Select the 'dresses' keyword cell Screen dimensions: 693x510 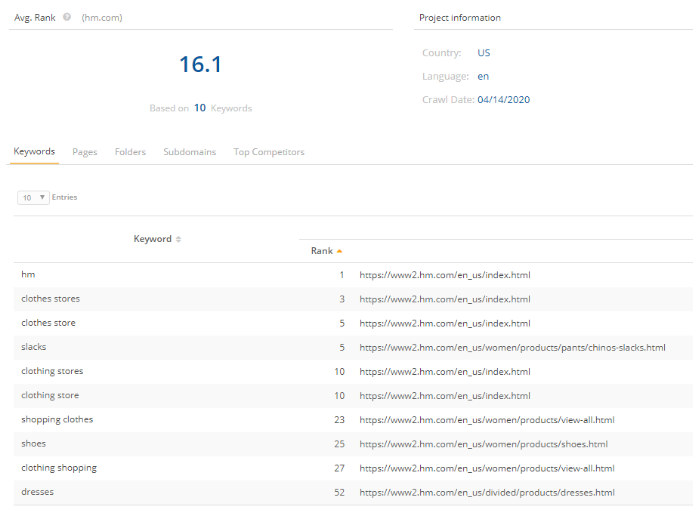37,492
